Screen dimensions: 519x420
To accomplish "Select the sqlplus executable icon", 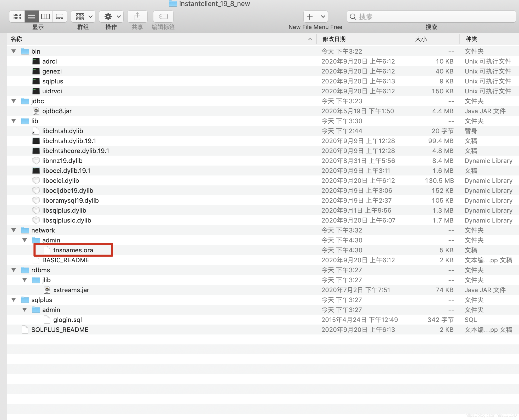I will 36,81.
